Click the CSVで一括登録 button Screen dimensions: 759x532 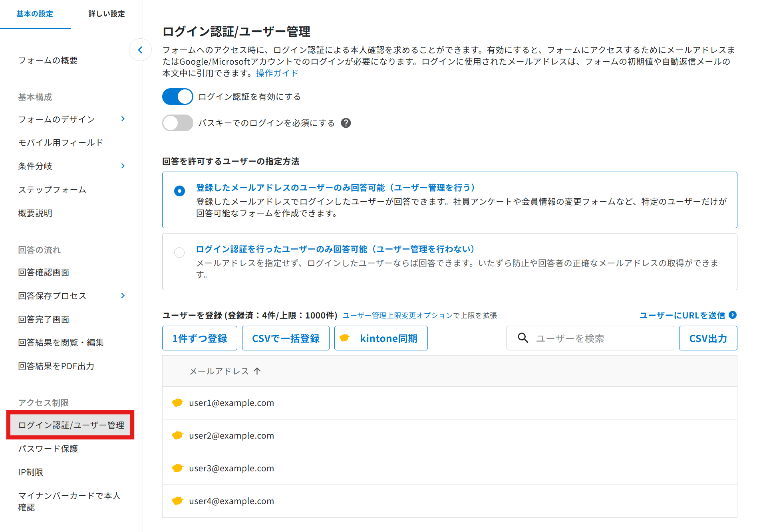point(286,338)
